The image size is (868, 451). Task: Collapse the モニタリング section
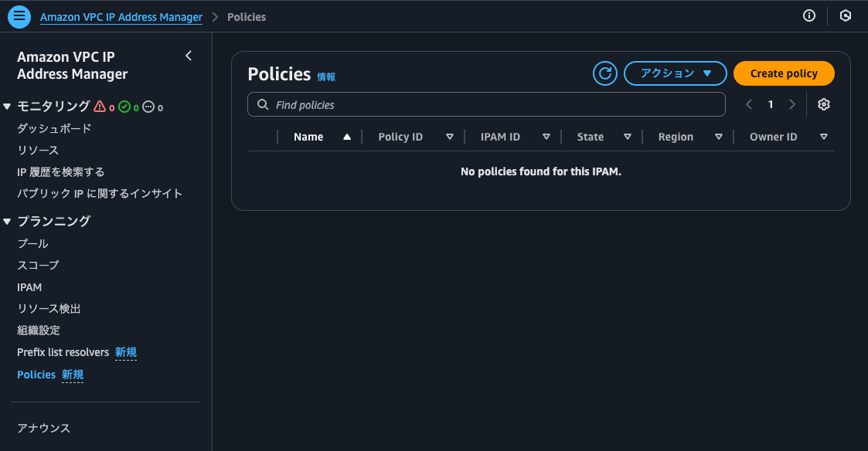(8, 106)
